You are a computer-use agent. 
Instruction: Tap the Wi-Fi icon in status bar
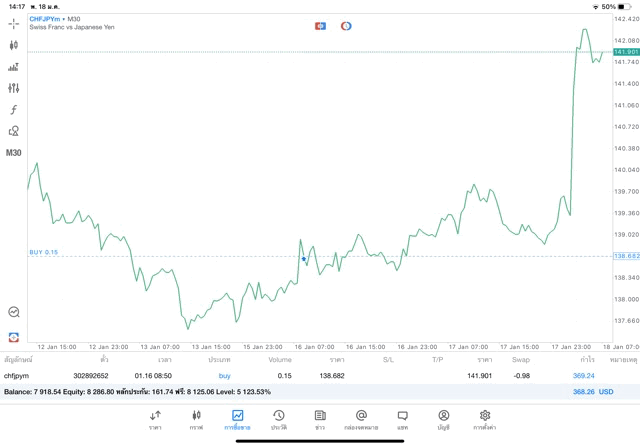596,7
